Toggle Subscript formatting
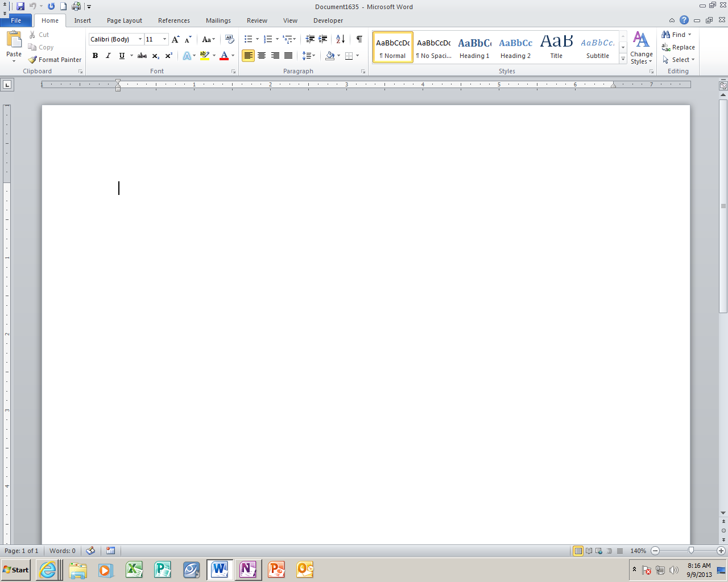728x582 pixels. [x=156, y=56]
